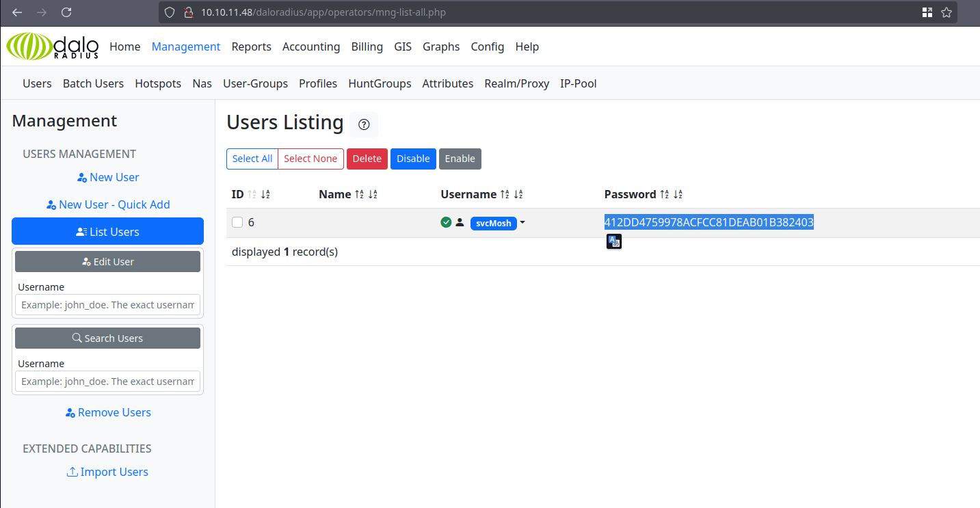Click the daloRADIUS logo
980x508 pixels.
(x=53, y=46)
